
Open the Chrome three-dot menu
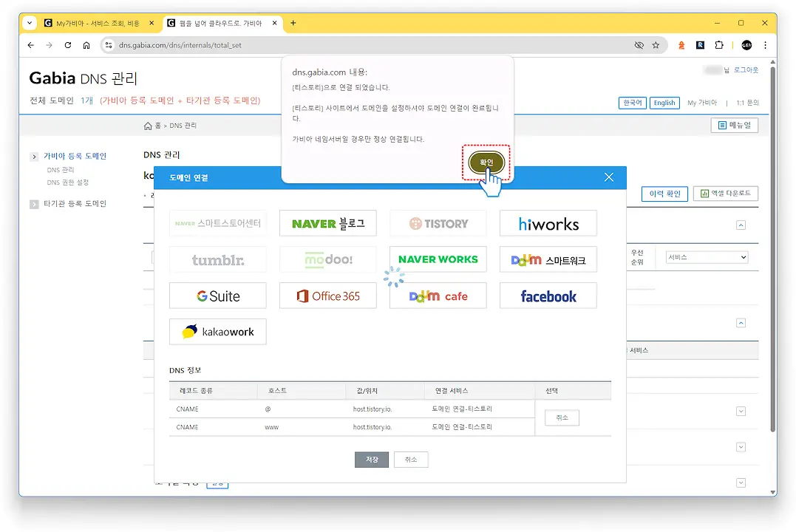(x=765, y=45)
